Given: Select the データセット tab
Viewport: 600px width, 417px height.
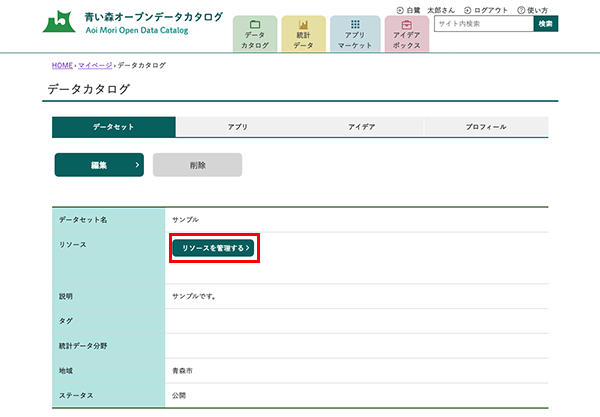Looking at the screenshot, I should (x=114, y=127).
